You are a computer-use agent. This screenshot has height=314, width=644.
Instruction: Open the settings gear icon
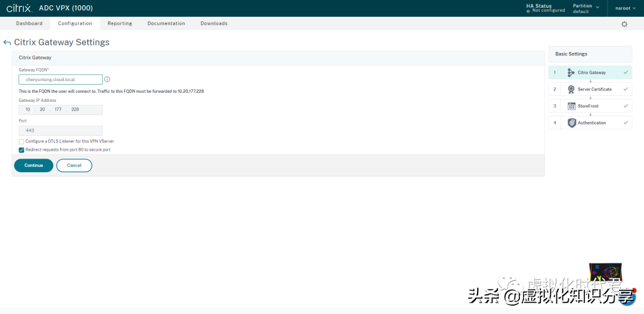624,24
